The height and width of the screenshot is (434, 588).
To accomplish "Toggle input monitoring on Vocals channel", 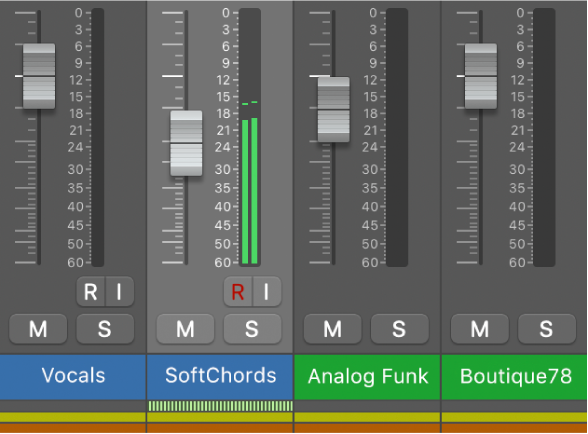I will tap(120, 291).
